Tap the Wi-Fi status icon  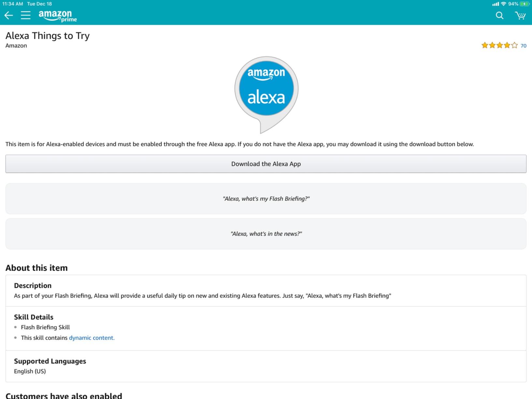click(x=504, y=4)
